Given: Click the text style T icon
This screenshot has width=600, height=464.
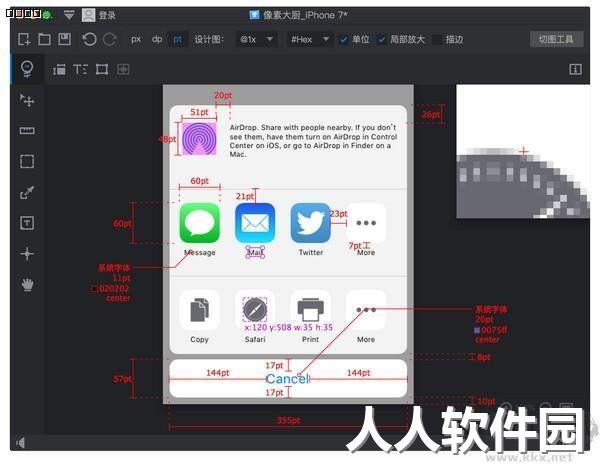Looking at the screenshot, I should (x=80, y=69).
